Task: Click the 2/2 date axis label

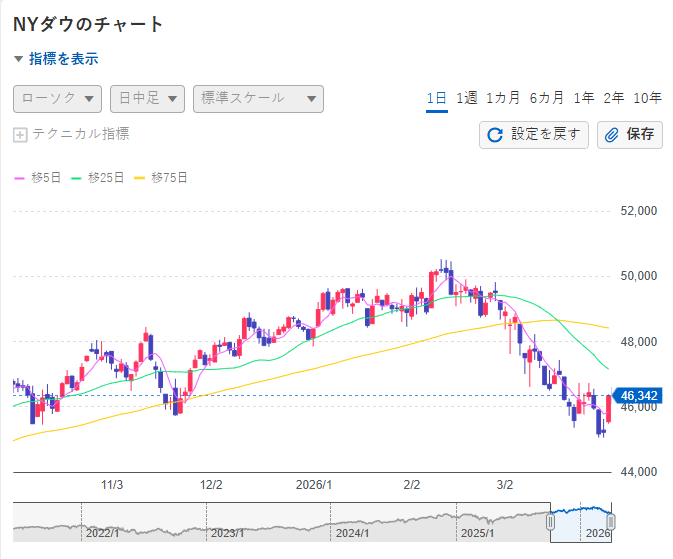Action: click(412, 485)
